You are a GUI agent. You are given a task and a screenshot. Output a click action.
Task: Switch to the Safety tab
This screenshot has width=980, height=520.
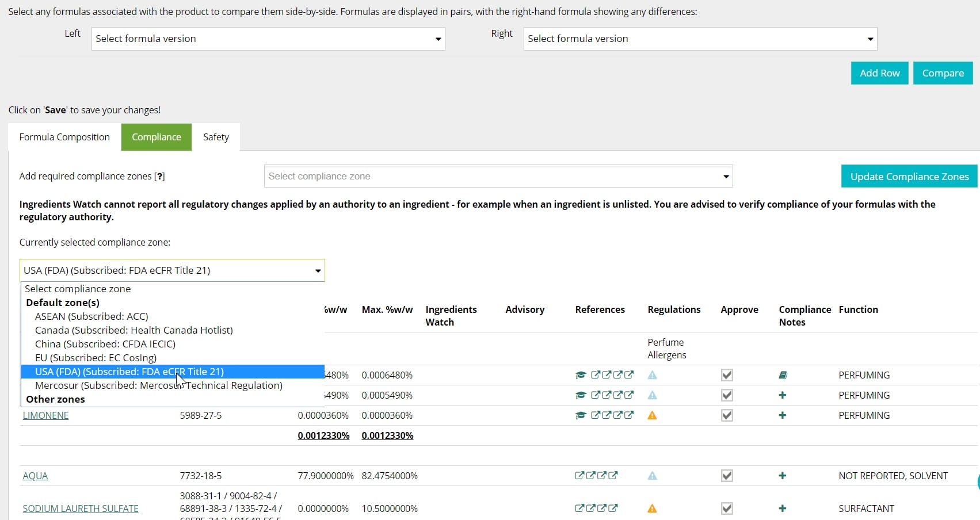(x=216, y=137)
